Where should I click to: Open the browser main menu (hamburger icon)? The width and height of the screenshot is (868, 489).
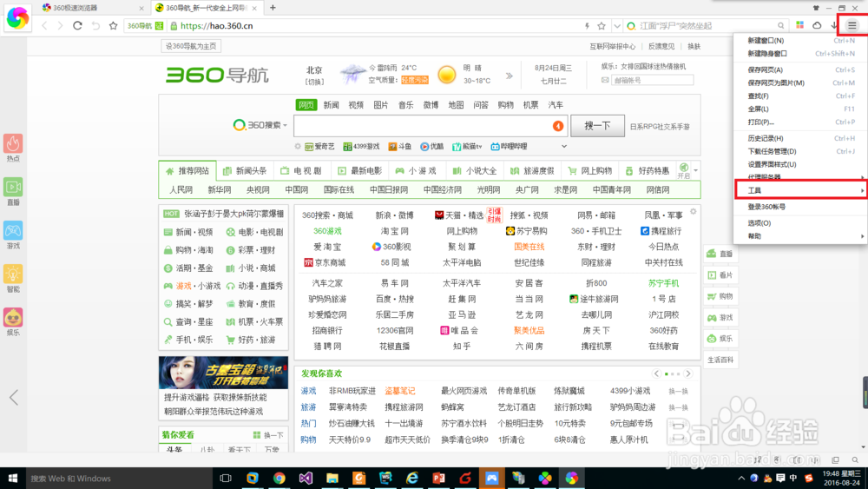pyautogui.click(x=852, y=25)
